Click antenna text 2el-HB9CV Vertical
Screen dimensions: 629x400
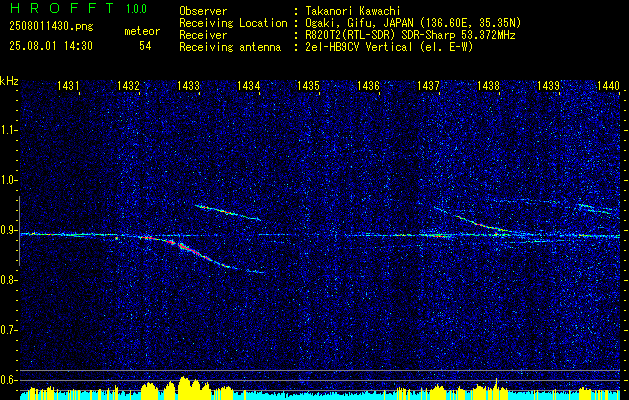[359, 47]
